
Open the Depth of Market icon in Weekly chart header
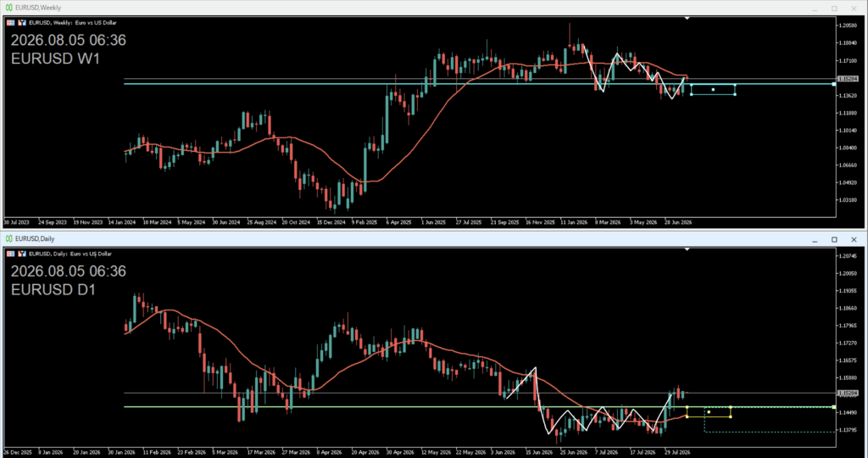click(22, 23)
